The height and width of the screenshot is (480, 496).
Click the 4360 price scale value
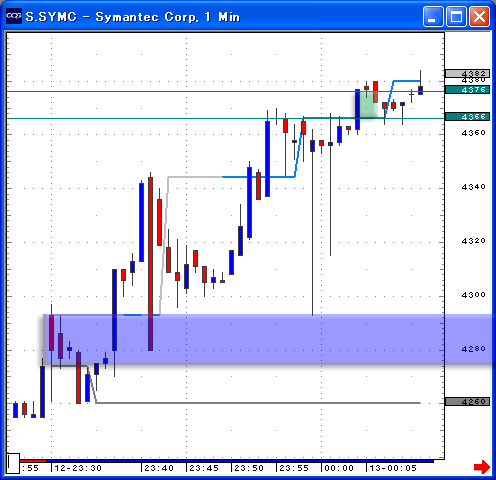(473, 133)
